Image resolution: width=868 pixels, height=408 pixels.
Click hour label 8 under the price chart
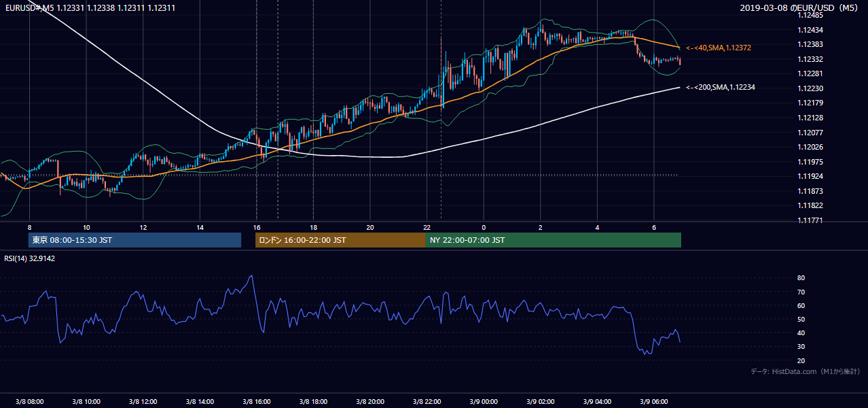click(x=29, y=227)
